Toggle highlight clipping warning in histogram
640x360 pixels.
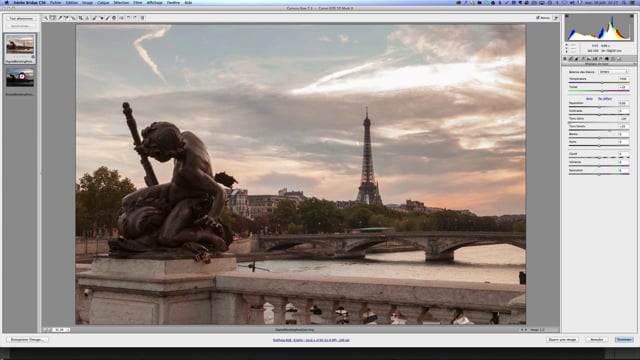click(x=631, y=16)
